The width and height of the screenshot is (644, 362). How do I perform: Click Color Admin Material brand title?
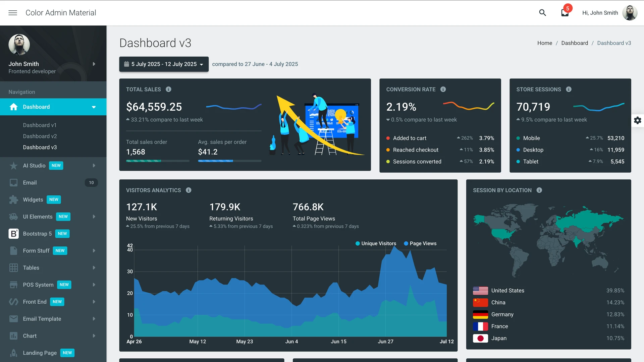(x=61, y=13)
